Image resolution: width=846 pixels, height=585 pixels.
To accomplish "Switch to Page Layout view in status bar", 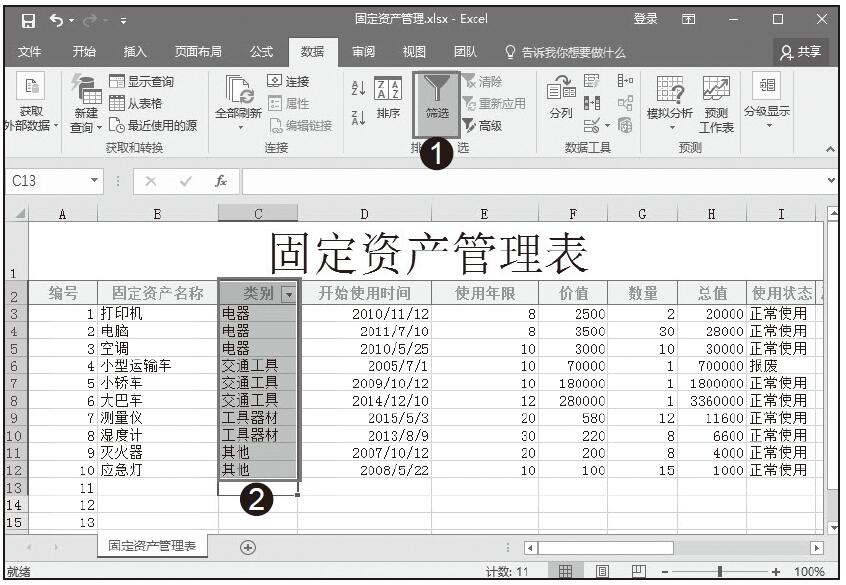I will coord(602,571).
